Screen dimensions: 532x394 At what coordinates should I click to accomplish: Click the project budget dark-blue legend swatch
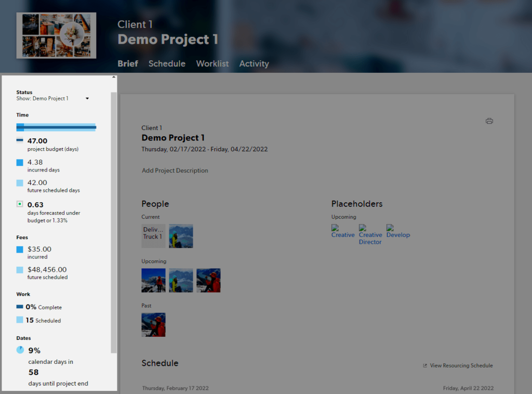pyautogui.click(x=20, y=140)
